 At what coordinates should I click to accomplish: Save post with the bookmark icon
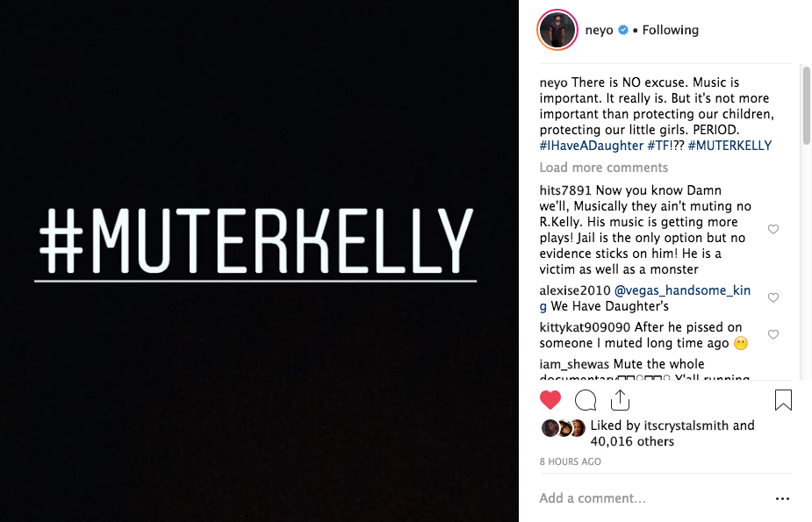tap(783, 401)
